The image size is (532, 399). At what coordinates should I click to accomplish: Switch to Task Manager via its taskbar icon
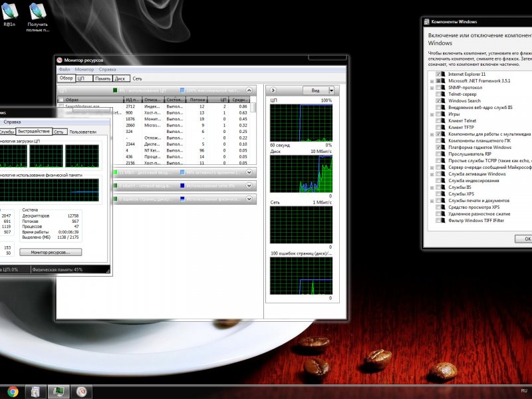(59, 392)
